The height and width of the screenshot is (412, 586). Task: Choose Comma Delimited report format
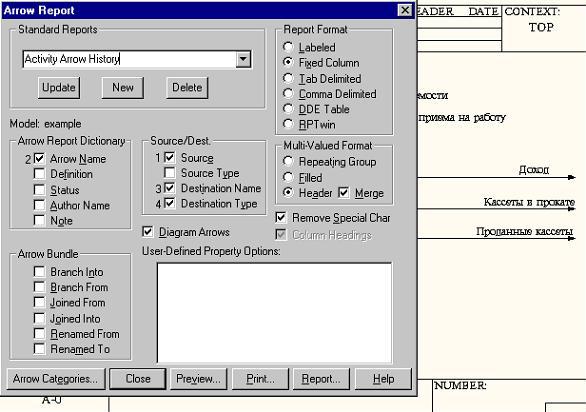click(x=288, y=93)
